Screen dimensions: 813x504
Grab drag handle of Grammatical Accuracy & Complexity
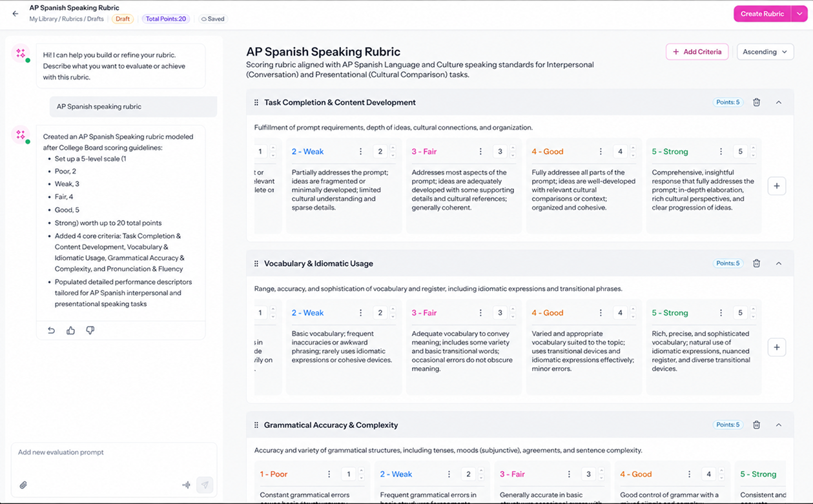pos(256,425)
